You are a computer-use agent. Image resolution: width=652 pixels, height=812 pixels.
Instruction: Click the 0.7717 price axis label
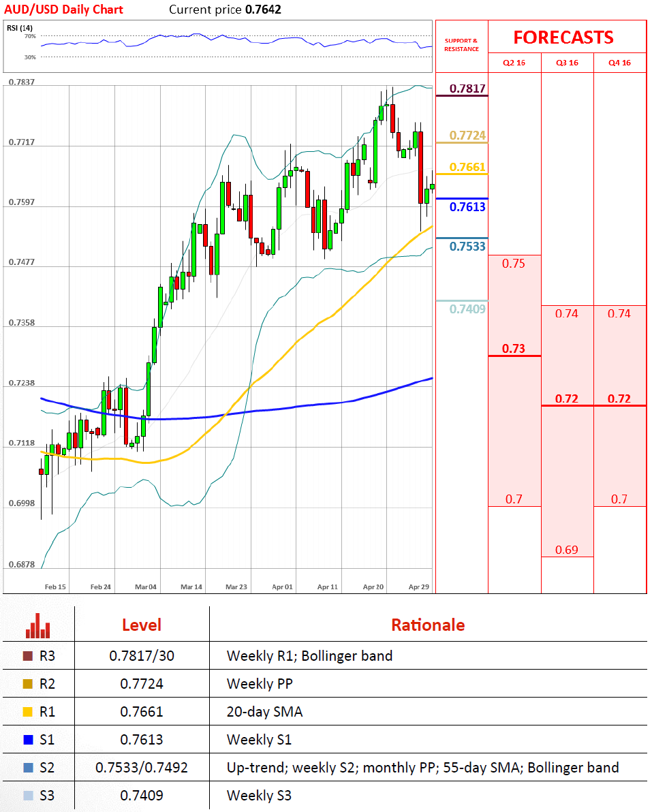coord(22,142)
